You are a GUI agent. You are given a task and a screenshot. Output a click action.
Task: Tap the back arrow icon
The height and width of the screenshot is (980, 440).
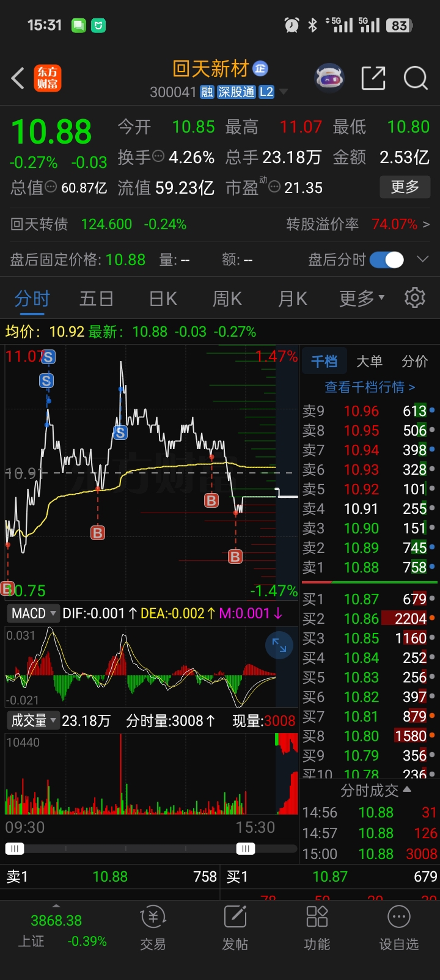click(x=18, y=78)
